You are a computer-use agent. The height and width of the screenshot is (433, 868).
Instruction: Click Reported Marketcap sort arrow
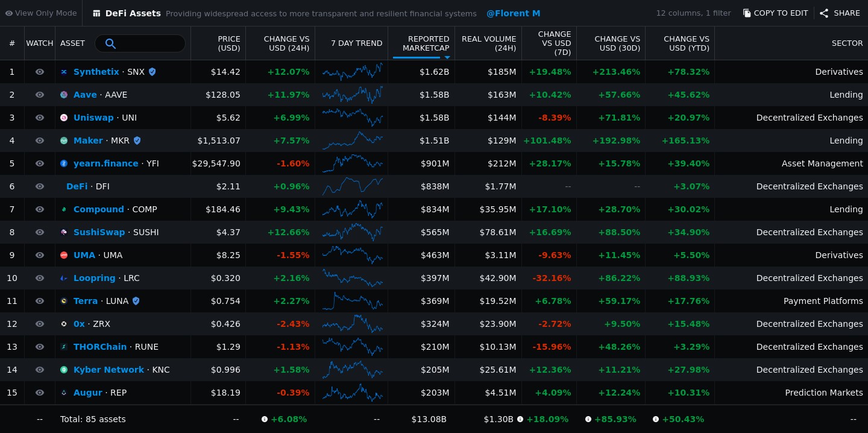[x=447, y=57]
